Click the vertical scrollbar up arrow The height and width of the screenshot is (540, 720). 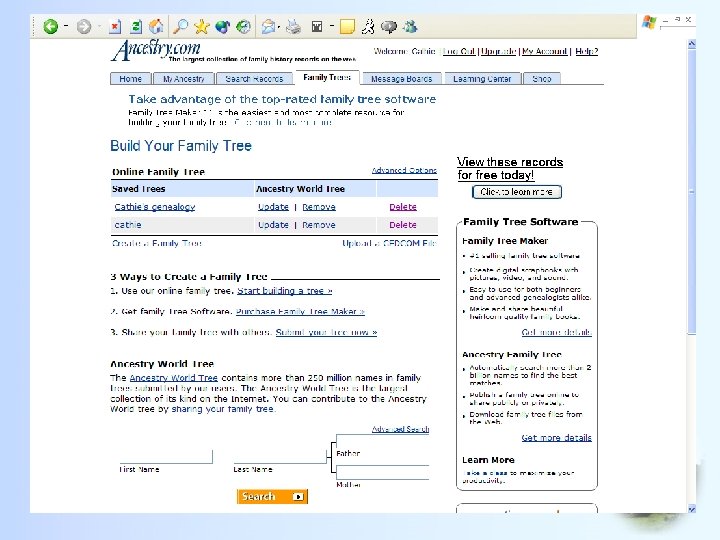pyautogui.click(x=692, y=44)
